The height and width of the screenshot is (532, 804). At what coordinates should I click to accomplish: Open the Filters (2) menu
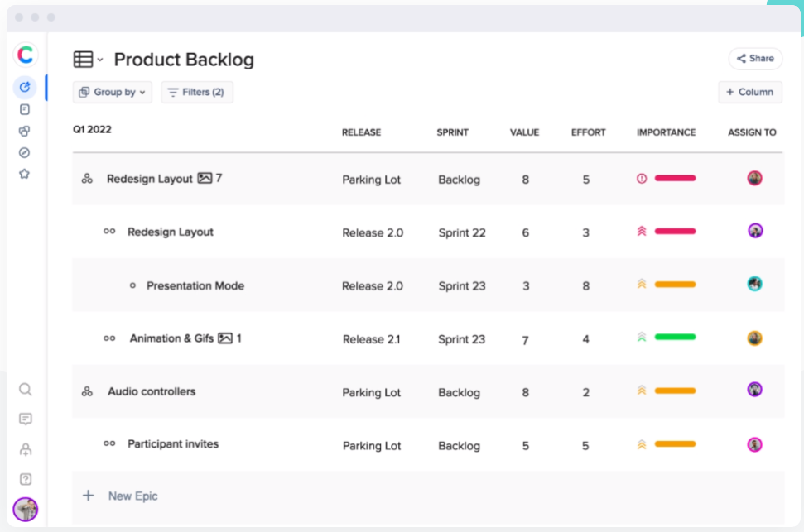tap(196, 93)
